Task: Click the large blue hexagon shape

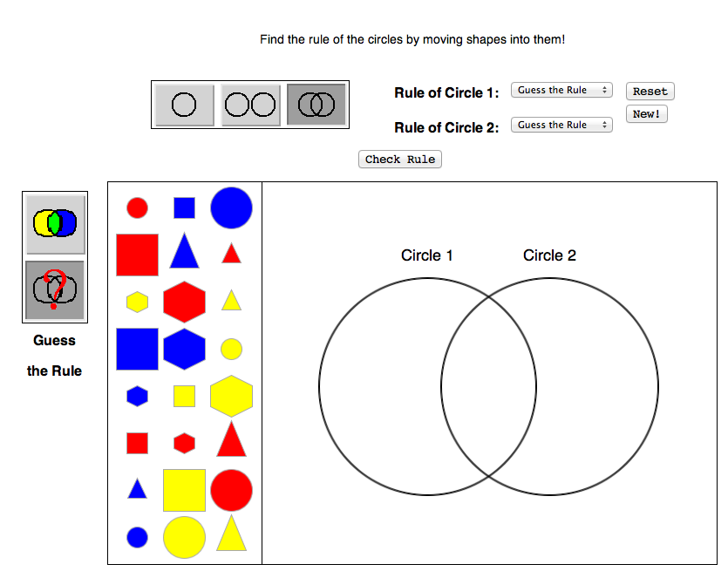Action: point(184,349)
